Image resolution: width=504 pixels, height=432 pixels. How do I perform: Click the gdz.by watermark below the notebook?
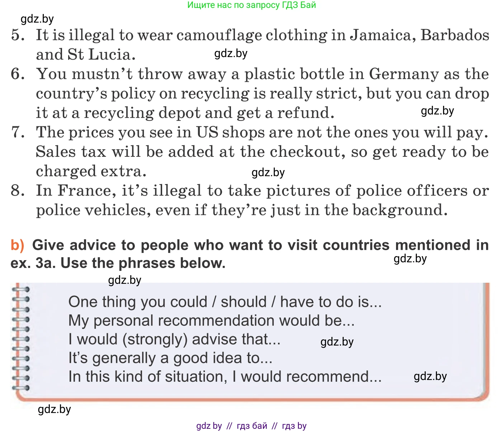54,409
